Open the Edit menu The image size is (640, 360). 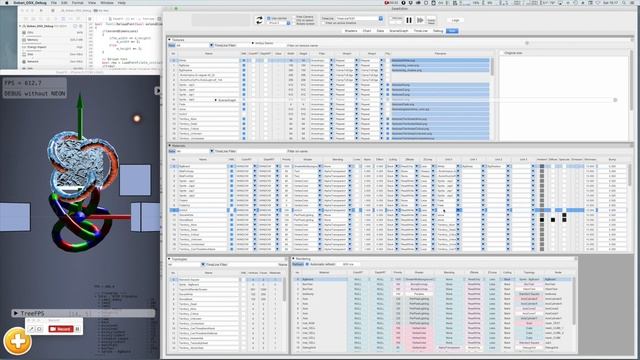(64, 2)
